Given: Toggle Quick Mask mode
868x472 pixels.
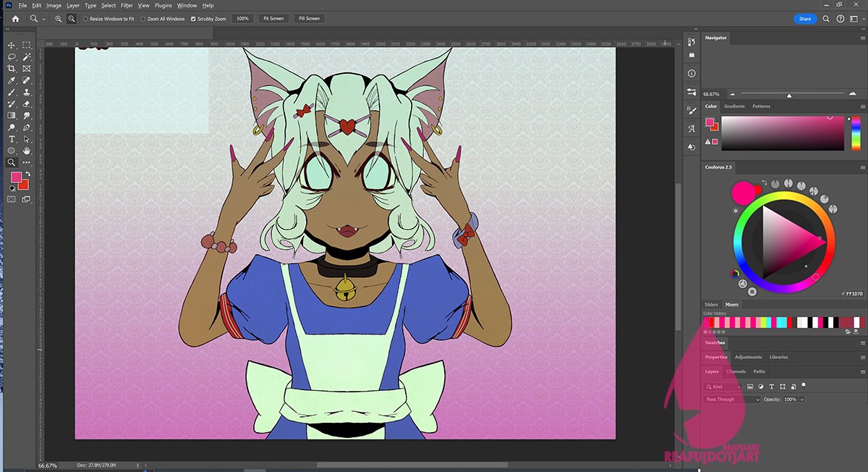Looking at the screenshot, I should 12,198.
